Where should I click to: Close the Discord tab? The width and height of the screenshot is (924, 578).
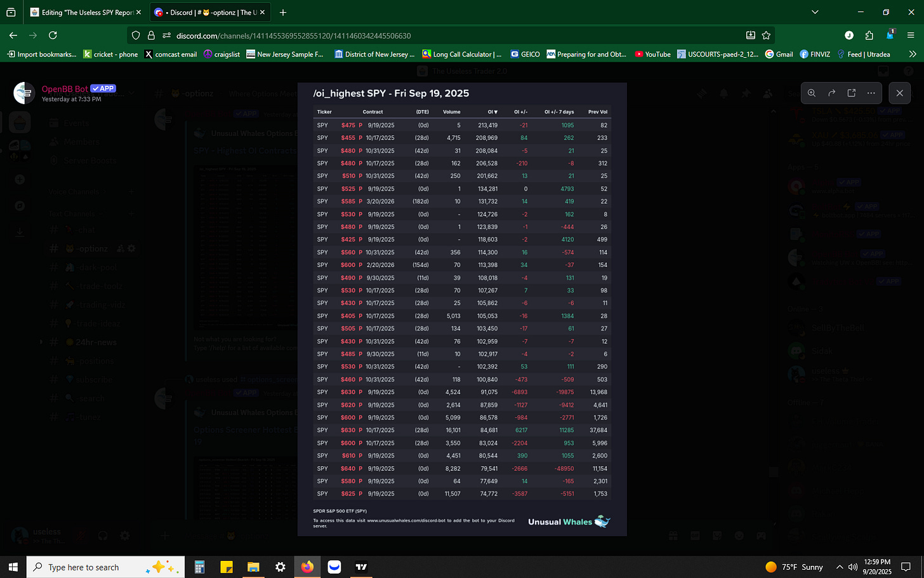(262, 12)
